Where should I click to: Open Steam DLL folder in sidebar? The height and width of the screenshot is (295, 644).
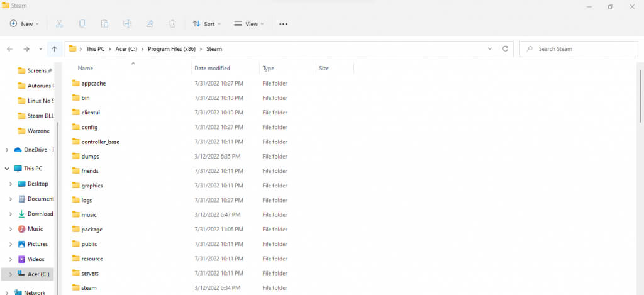36,116
